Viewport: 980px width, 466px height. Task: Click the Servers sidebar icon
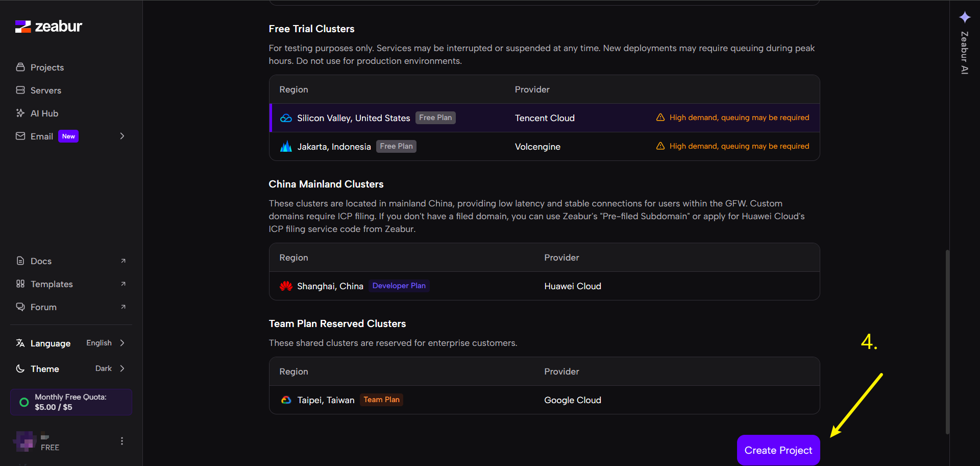[x=20, y=90]
